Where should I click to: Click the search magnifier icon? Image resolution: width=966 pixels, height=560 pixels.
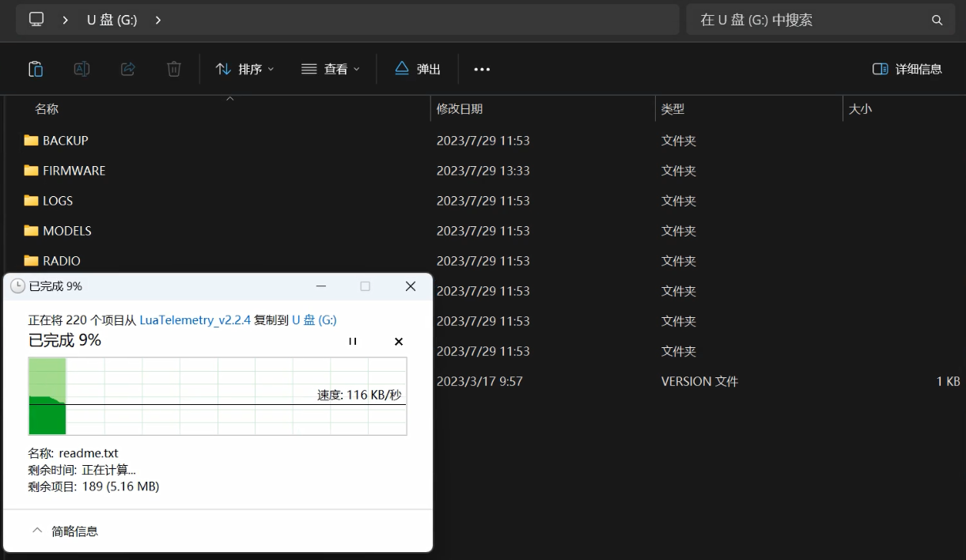pyautogui.click(x=938, y=20)
